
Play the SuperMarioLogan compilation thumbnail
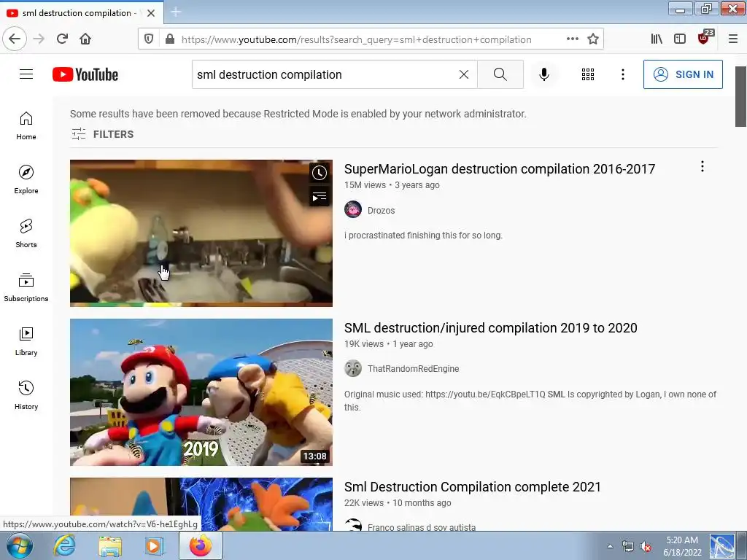click(201, 233)
